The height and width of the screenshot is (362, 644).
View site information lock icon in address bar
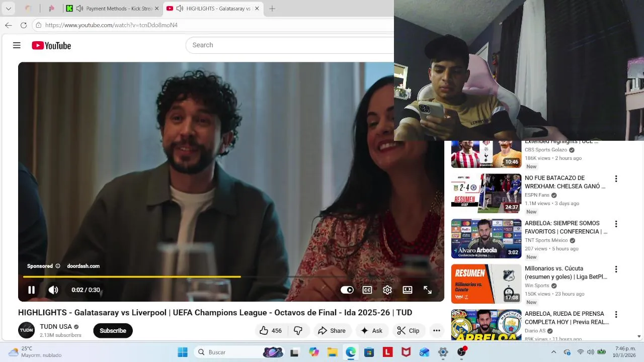tap(38, 25)
